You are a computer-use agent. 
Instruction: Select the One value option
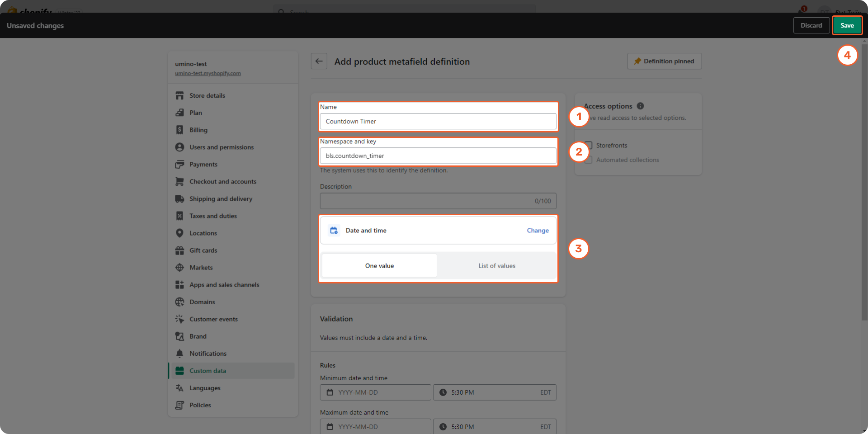point(379,266)
